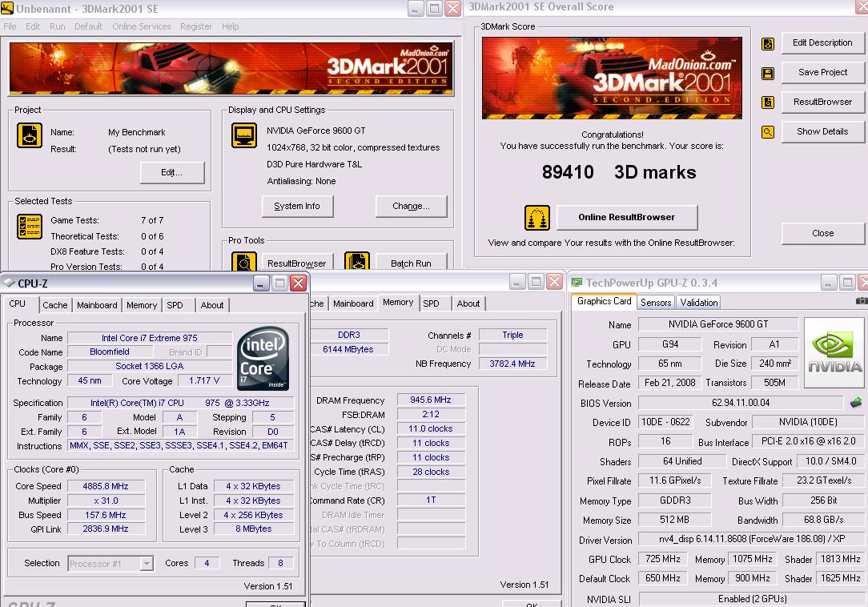The image size is (868, 607).
Task: Switch to Memory tab in front CPU-Z
Action: click(x=142, y=305)
